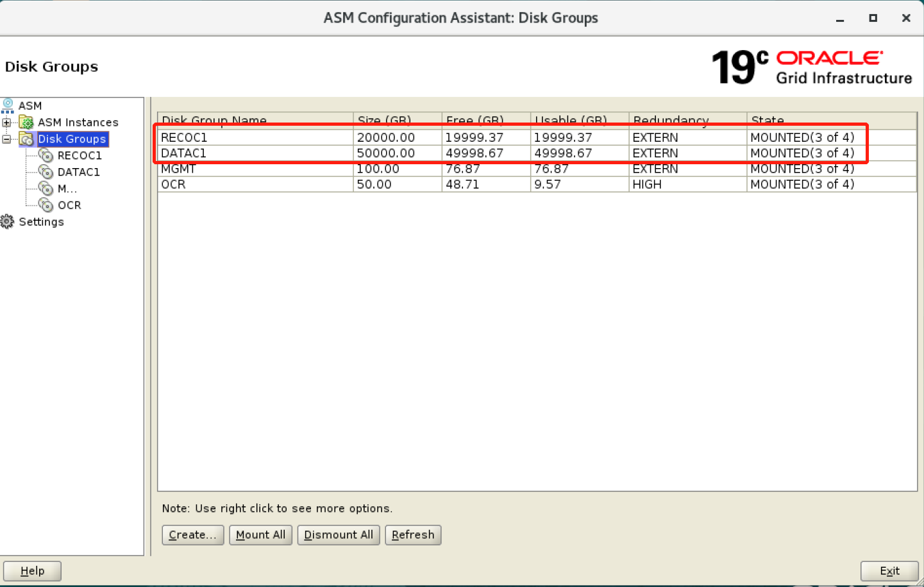Image resolution: width=924 pixels, height=587 pixels.
Task: Collapse the Disk Groups tree node
Action: click(6, 139)
